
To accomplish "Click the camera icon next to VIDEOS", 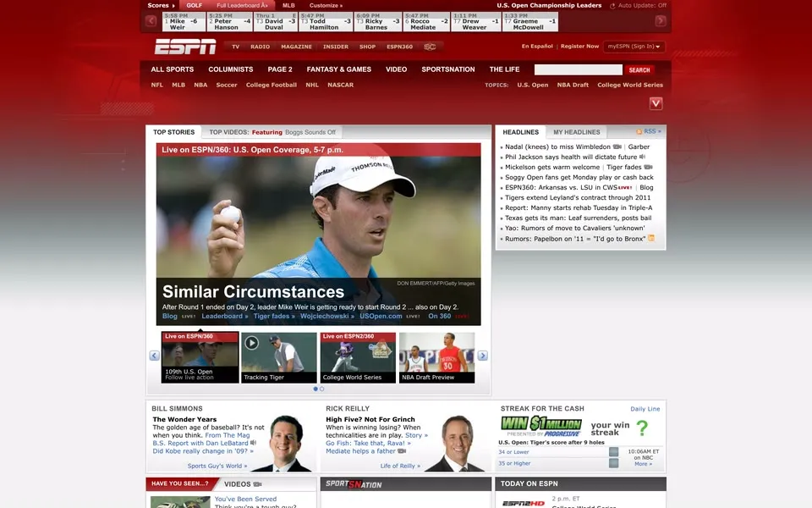I will tap(257, 484).
